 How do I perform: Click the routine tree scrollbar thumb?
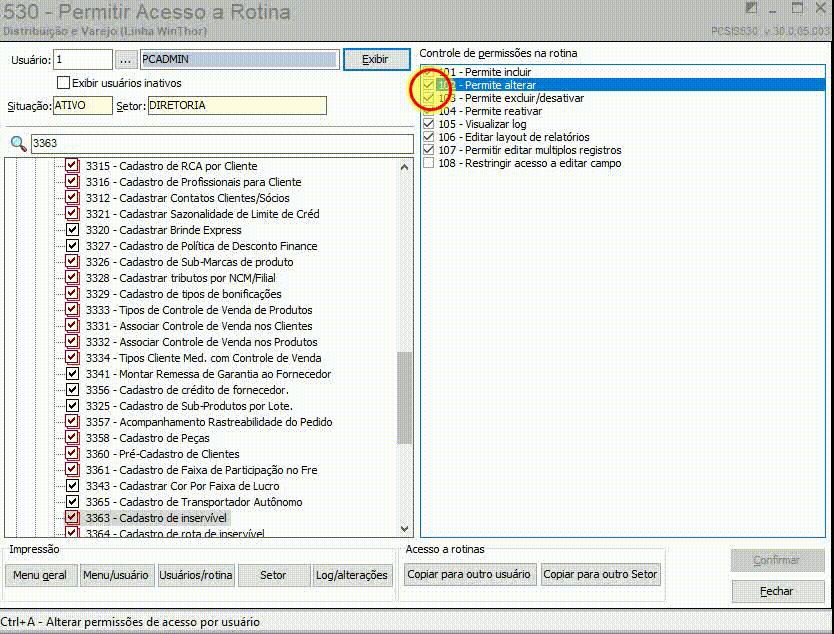[x=404, y=397]
